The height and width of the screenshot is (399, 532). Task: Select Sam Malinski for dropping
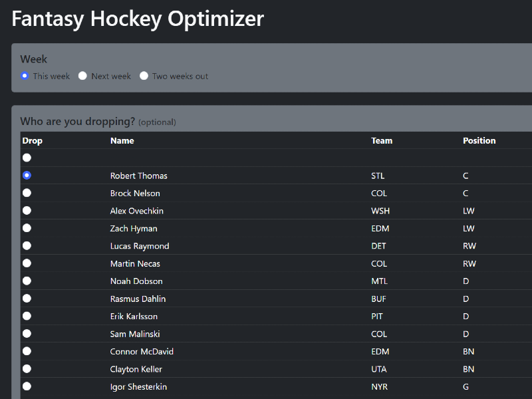[27, 333]
